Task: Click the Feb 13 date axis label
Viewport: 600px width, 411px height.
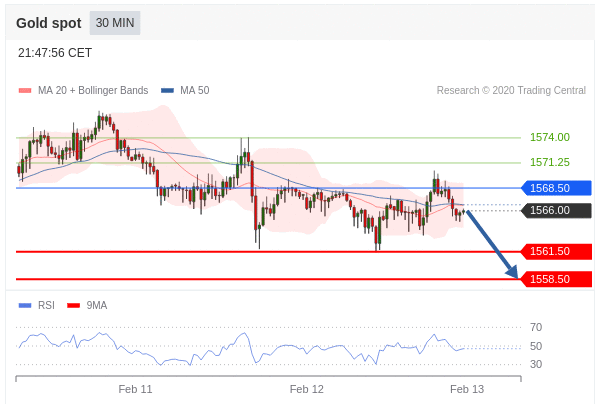Action: [467, 389]
